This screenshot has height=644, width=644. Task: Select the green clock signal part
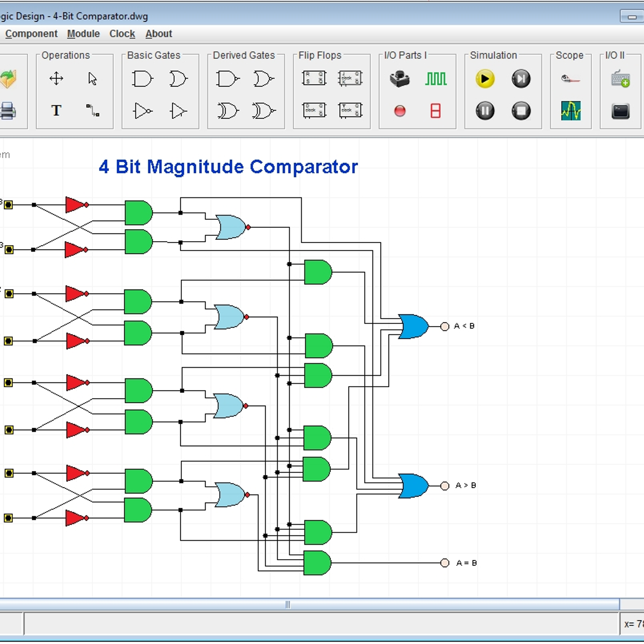(436, 78)
